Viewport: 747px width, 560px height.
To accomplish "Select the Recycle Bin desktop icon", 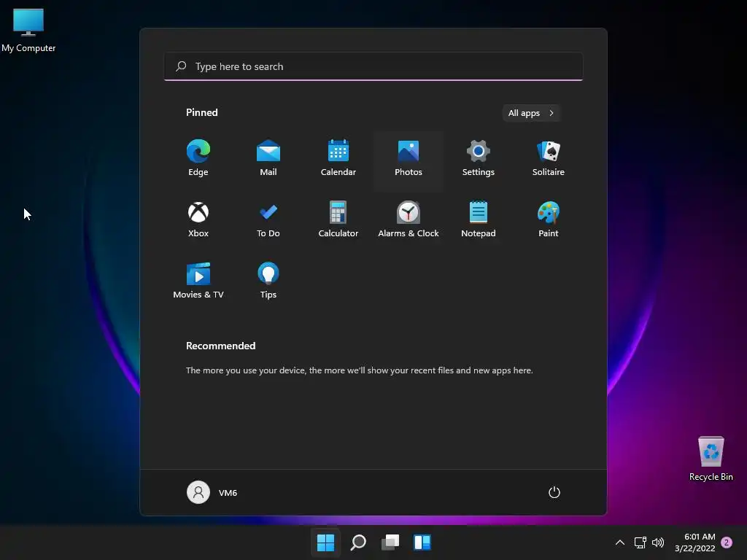I will 711,459.
